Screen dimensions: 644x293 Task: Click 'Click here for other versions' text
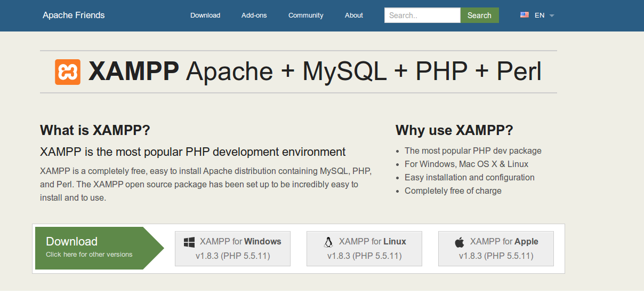click(x=89, y=255)
